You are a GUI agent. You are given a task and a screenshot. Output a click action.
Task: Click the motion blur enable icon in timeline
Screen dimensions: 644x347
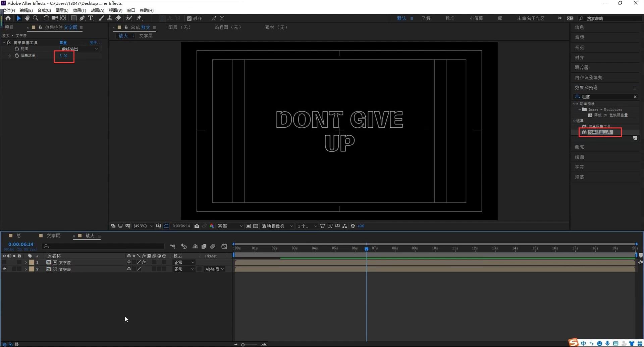point(213,246)
